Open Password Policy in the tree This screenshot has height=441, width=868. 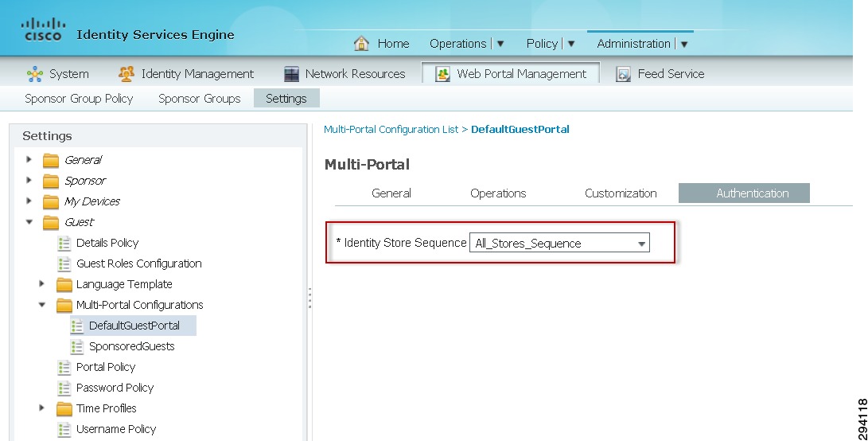click(115, 388)
